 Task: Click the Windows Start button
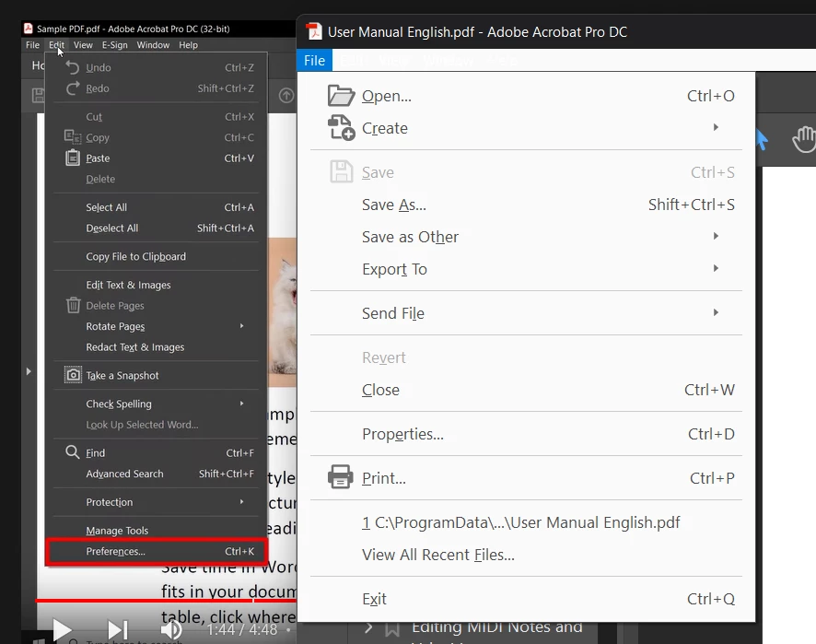point(38,639)
